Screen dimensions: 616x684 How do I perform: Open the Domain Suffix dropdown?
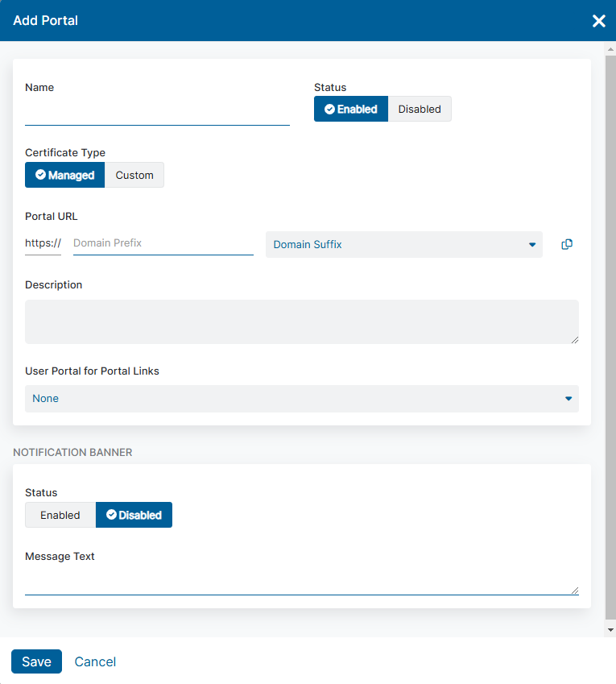click(403, 245)
